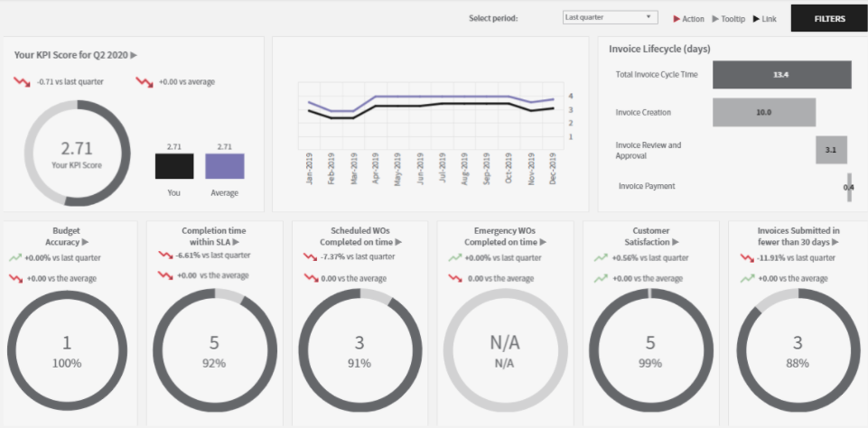868x428 pixels.
Task: Click the Jan-2019 axis label
Action: (x=310, y=169)
